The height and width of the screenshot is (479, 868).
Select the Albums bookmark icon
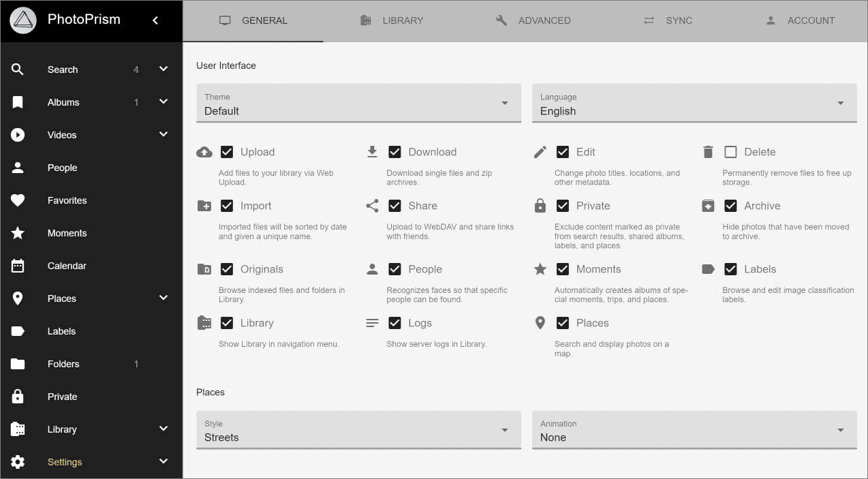17,102
